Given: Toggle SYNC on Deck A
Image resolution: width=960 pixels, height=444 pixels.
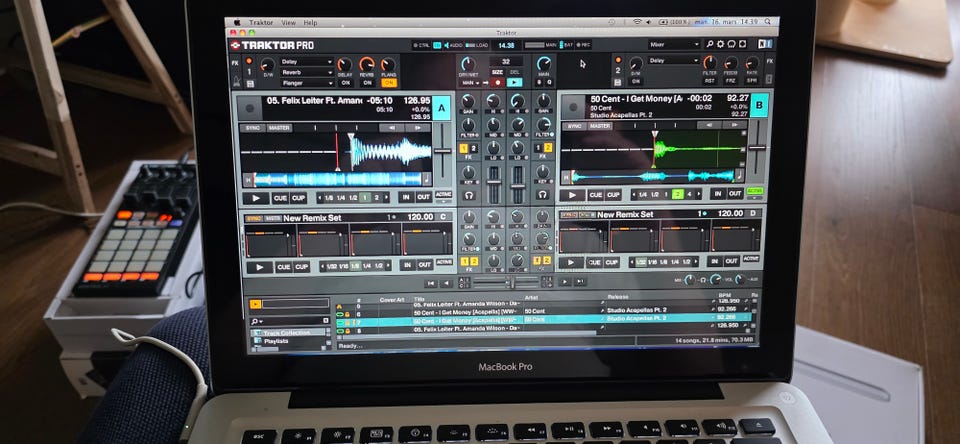Looking at the screenshot, I should click(252, 128).
